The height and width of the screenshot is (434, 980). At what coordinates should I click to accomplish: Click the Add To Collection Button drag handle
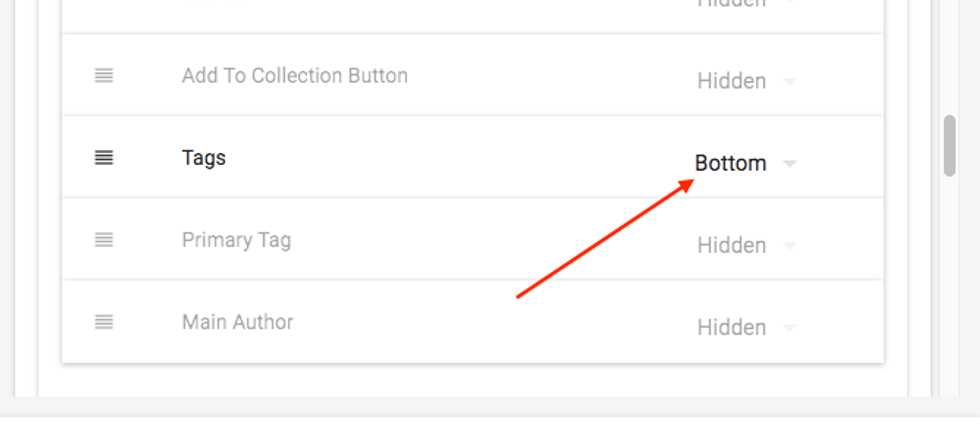pyautogui.click(x=104, y=76)
